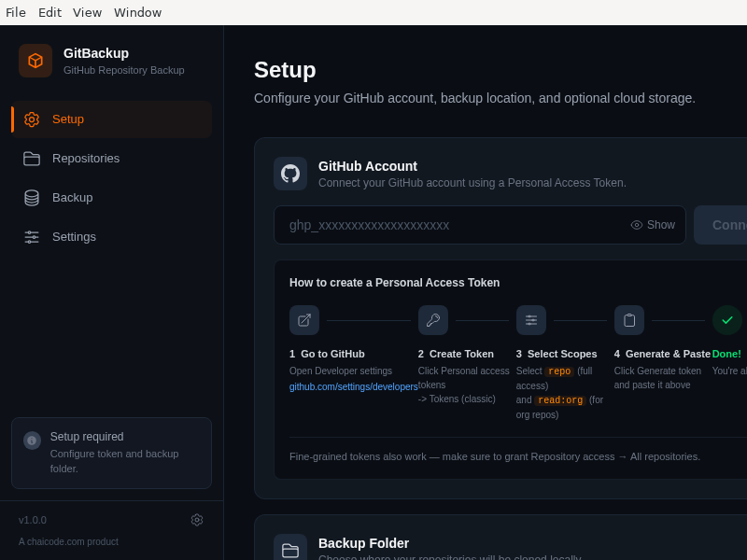Click the 'A chaicode.com product' text
The image size is (747, 560).
(x=68, y=541)
